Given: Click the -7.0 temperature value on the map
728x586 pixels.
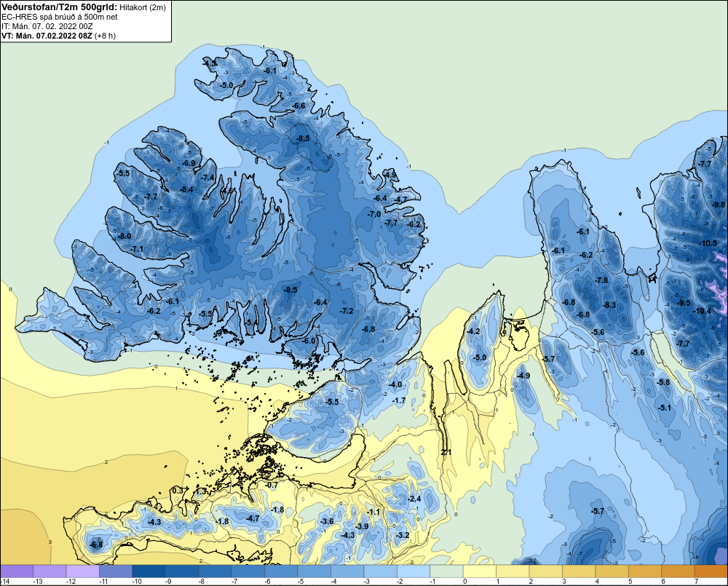Looking at the screenshot, I should tap(374, 215).
